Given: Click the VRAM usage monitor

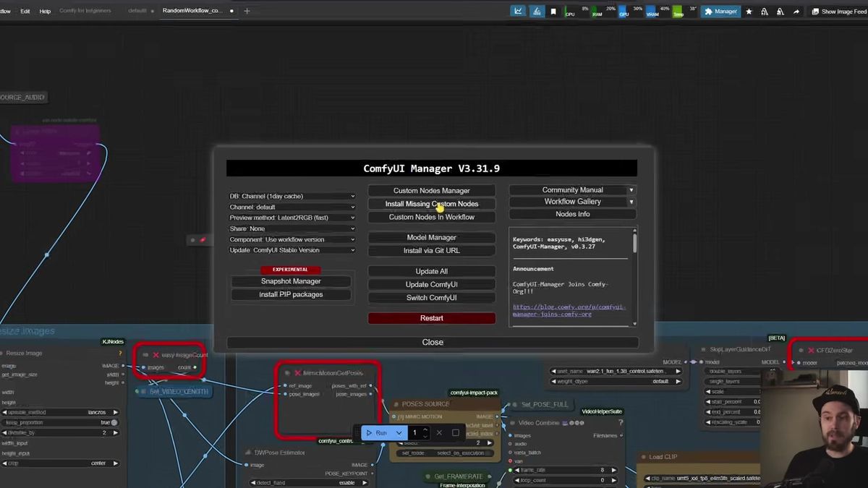Looking at the screenshot, I should click(657, 12).
